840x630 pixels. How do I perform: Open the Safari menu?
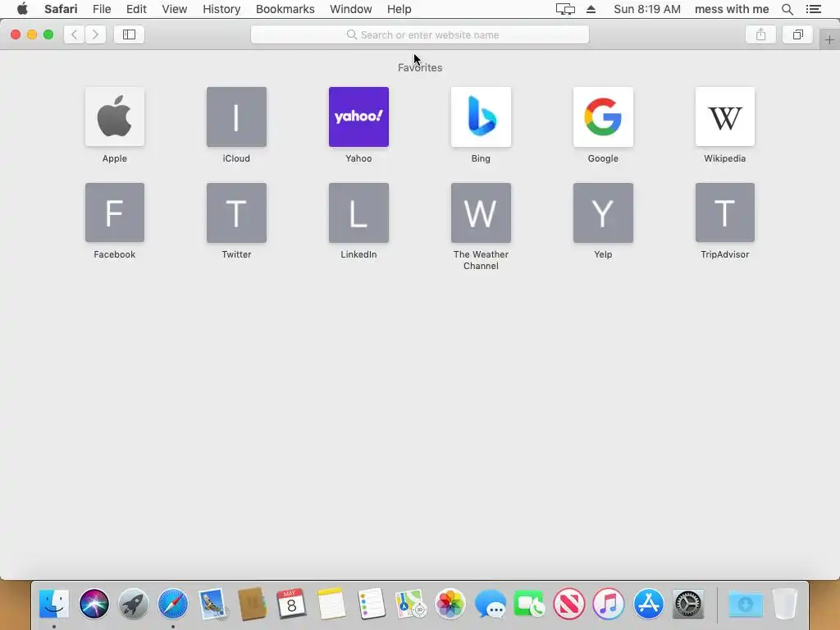61,9
